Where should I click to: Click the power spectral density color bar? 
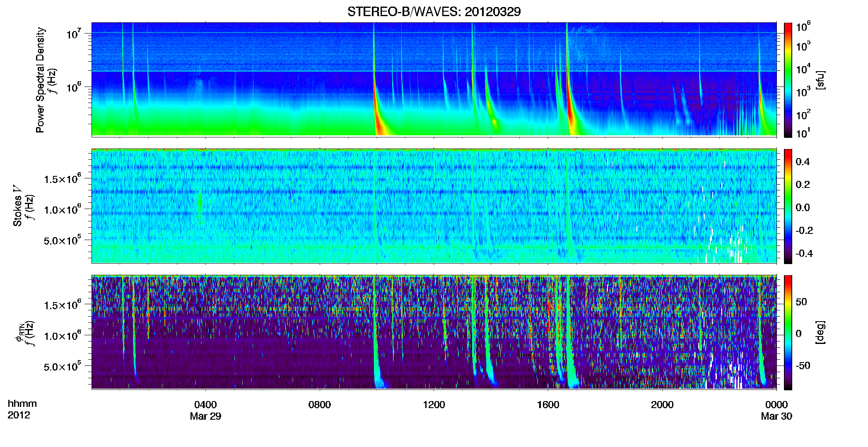pyautogui.click(x=788, y=80)
